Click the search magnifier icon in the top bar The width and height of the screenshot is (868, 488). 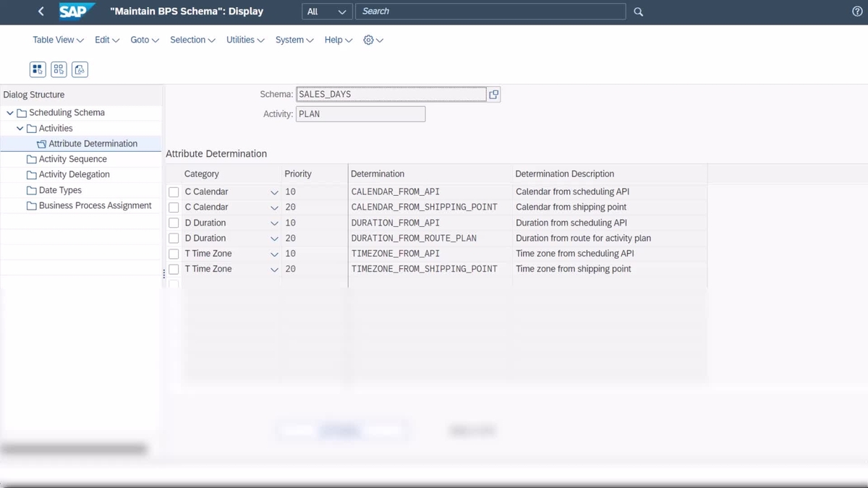coord(637,12)
